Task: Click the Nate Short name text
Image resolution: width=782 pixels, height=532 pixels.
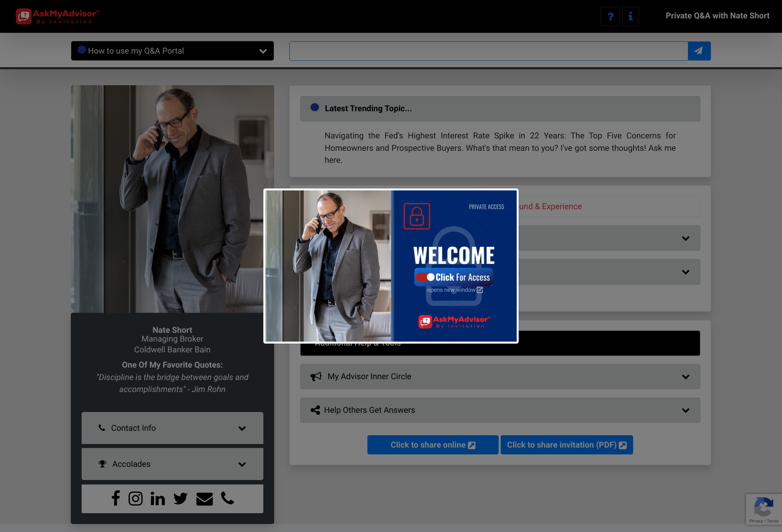Action: tap(172, 330)
